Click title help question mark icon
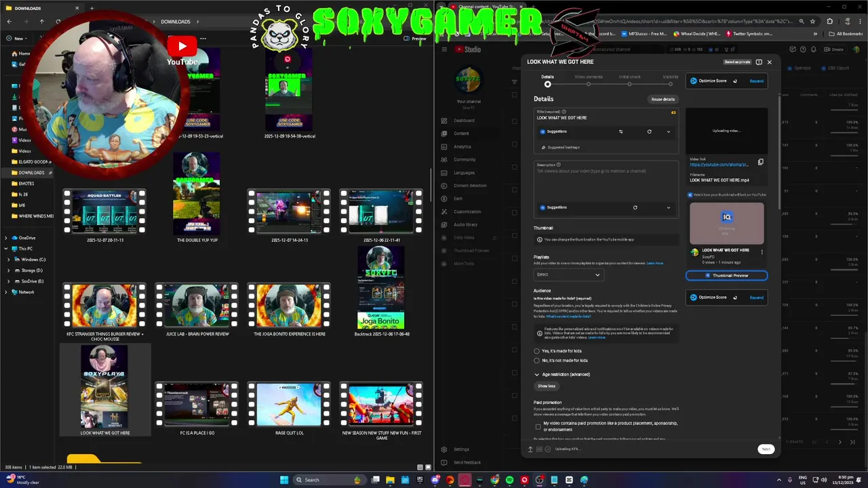868x488 pixels. [564, 112]
